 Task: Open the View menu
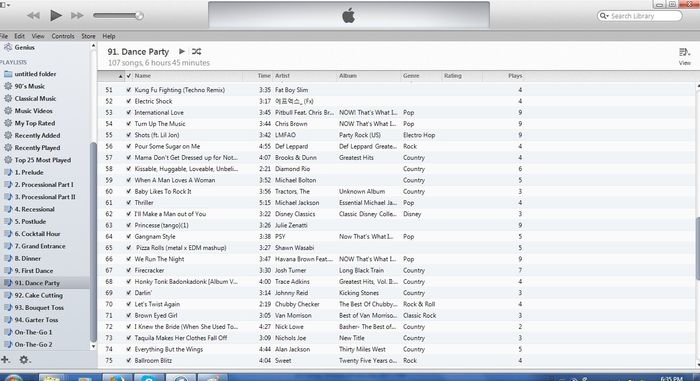click(38, 36)
